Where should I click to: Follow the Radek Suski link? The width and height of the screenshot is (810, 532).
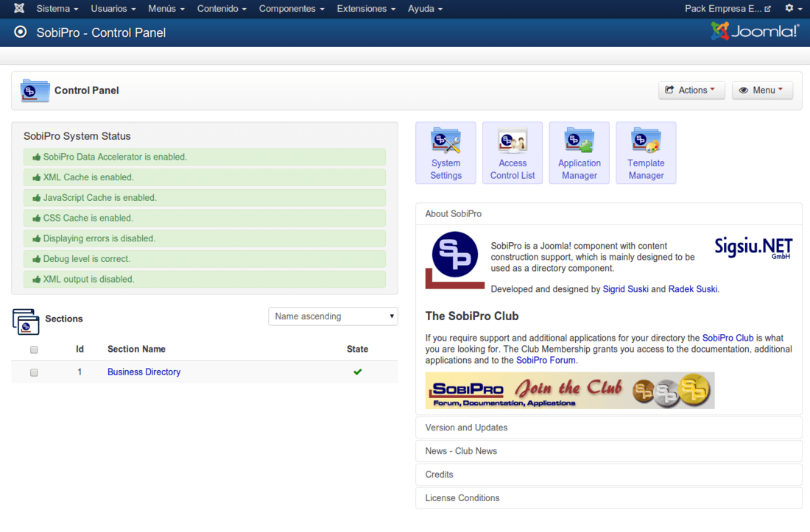693,289
